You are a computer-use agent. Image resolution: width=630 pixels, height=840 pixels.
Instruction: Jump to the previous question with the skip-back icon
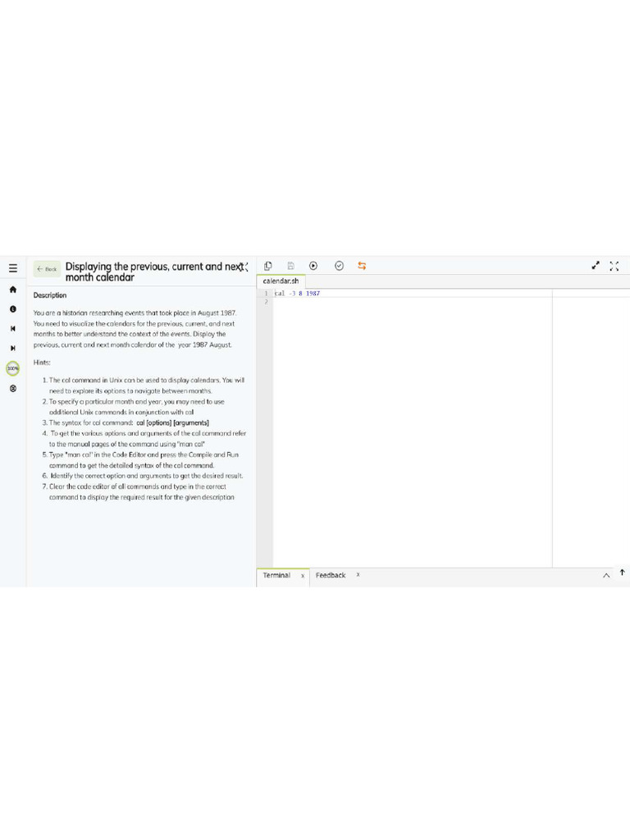[x=13, y=328]
